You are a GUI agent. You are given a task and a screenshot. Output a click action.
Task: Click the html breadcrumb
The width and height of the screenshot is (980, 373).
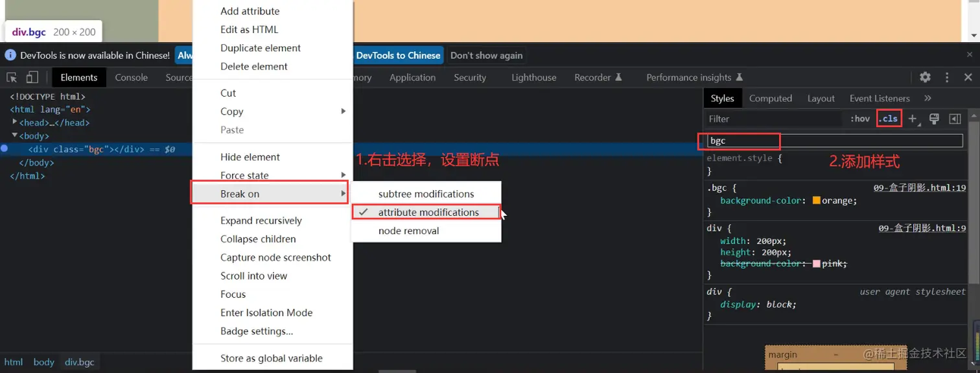point(14,362)
